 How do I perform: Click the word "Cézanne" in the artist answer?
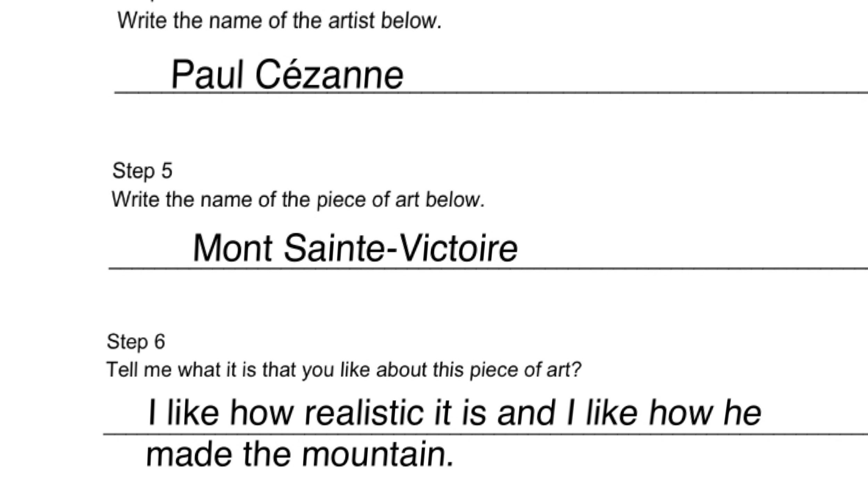(x=329, y=75)
